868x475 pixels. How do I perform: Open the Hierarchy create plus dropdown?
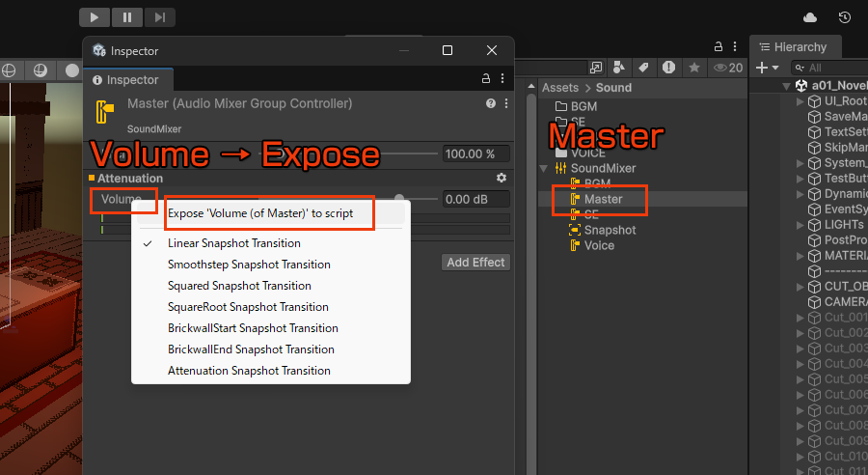pos(768,68)
